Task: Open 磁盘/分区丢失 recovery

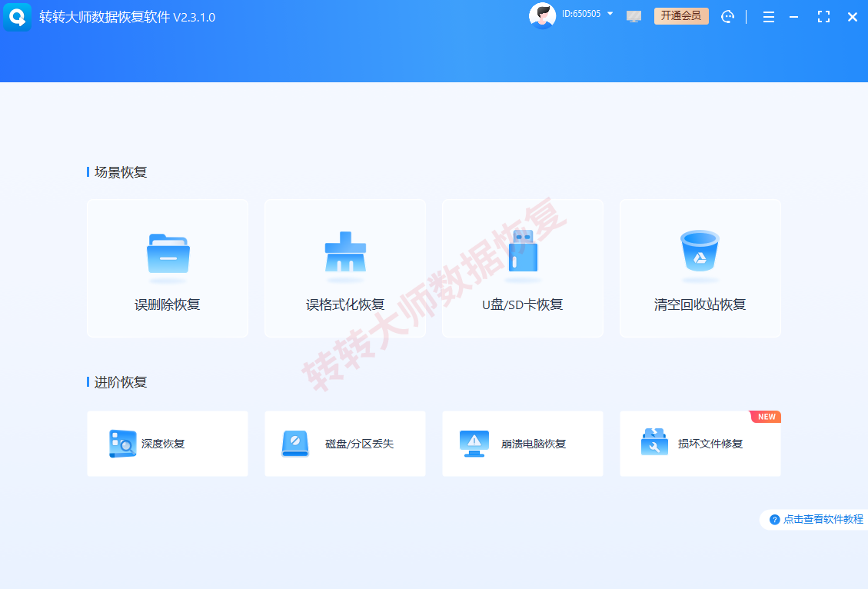Action: [x=345, y=444]
